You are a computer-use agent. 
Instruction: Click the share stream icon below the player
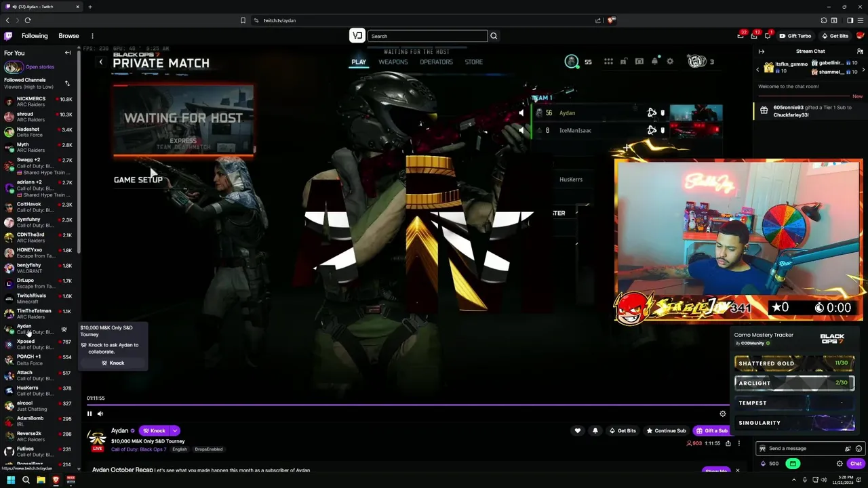tap(728, 443)
